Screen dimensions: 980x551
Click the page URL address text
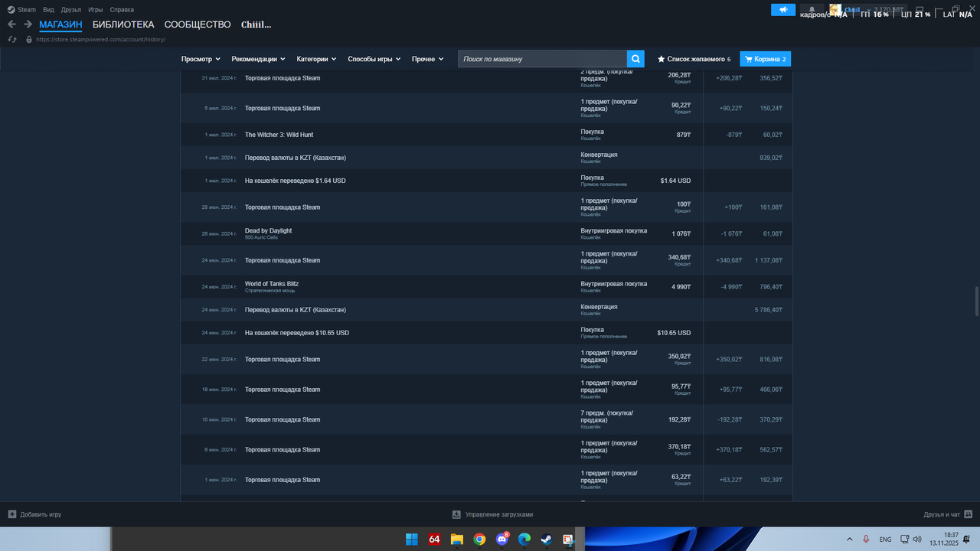[x=100, y=39]
